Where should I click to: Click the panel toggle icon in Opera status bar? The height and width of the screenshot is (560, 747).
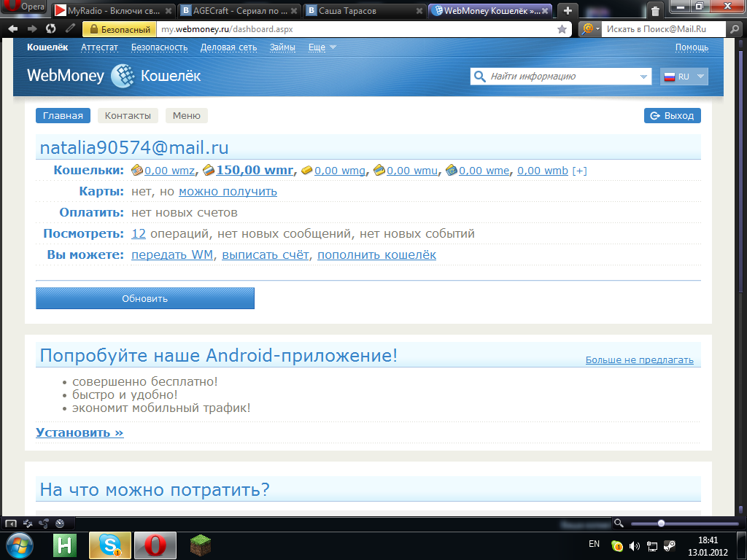(x=10, y=524)
